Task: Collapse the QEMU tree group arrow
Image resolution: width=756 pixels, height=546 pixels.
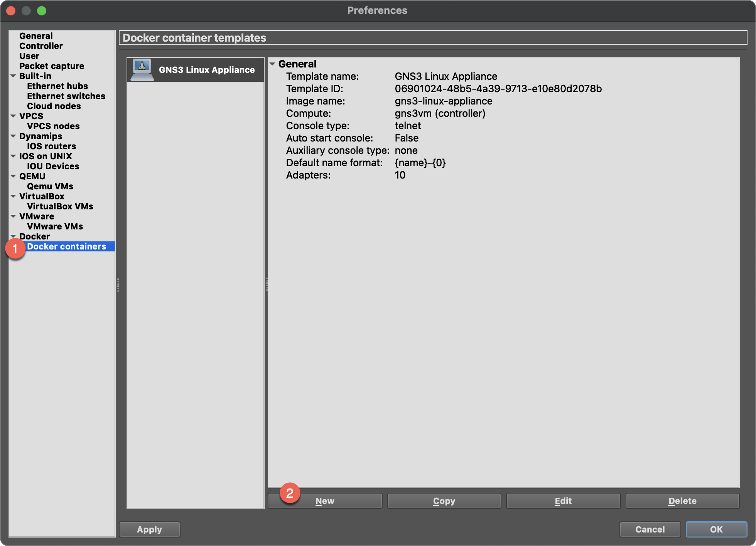Action: [x=13, y=176]
